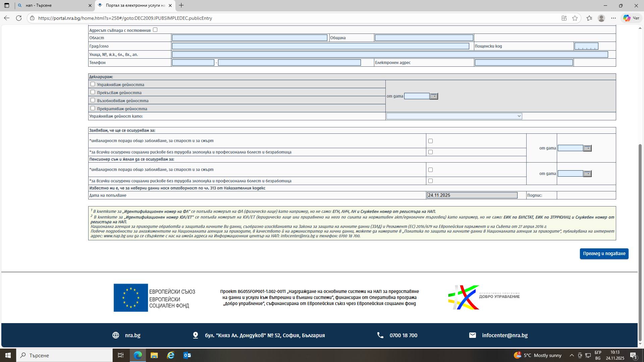644x362 pixels.
Task: Open Microsoft Edge from the taskbar
Action: pyautogui.click(x=138, y=355)
